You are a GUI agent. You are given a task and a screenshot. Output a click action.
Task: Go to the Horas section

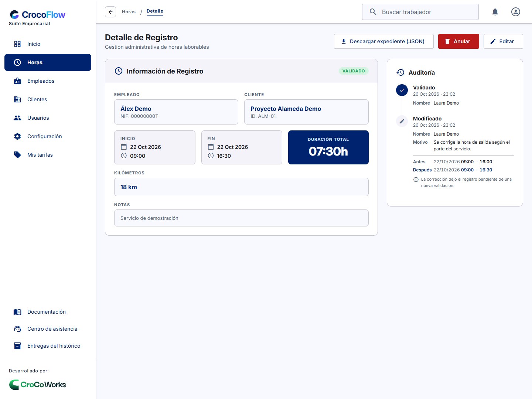point(48,62)
